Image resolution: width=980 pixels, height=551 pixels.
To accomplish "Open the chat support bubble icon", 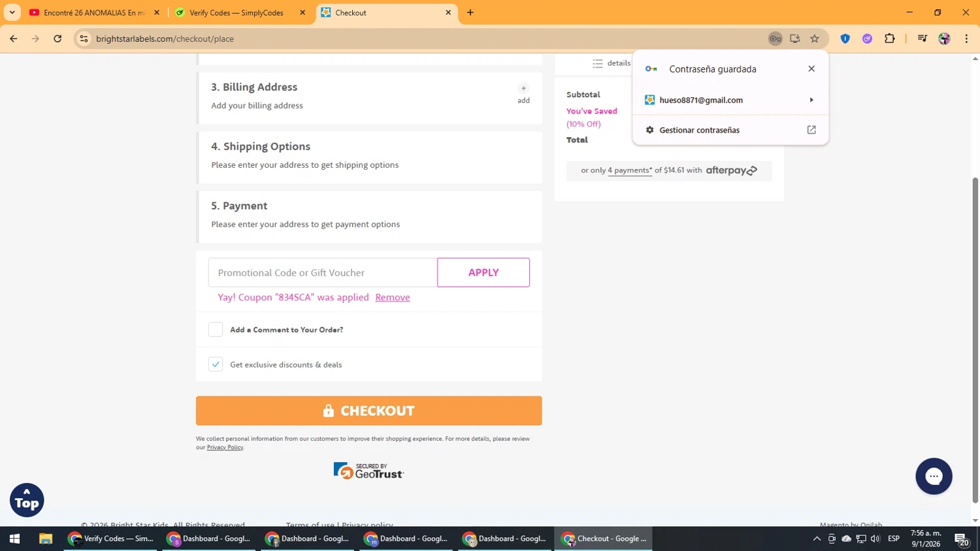I will coord(934,476).
